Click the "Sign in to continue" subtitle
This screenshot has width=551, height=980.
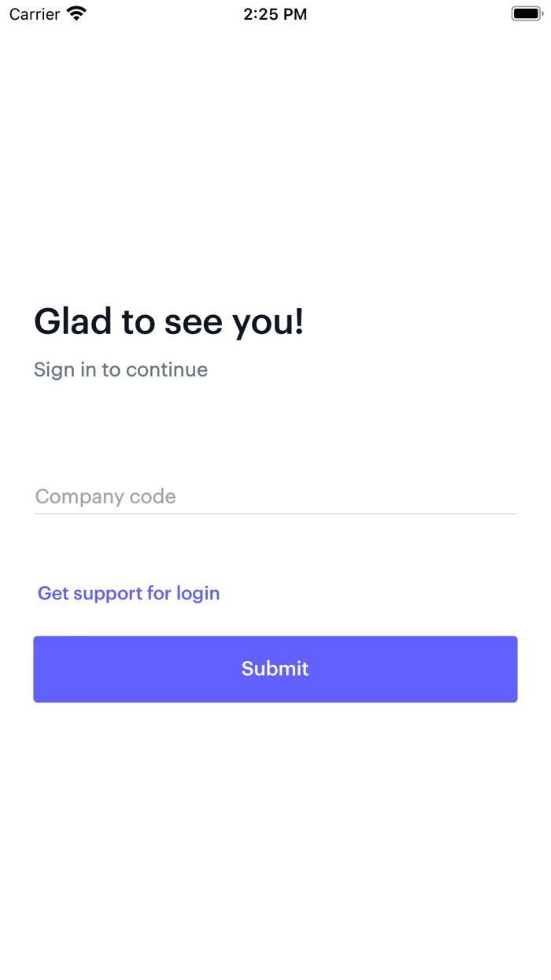(120, 369)
